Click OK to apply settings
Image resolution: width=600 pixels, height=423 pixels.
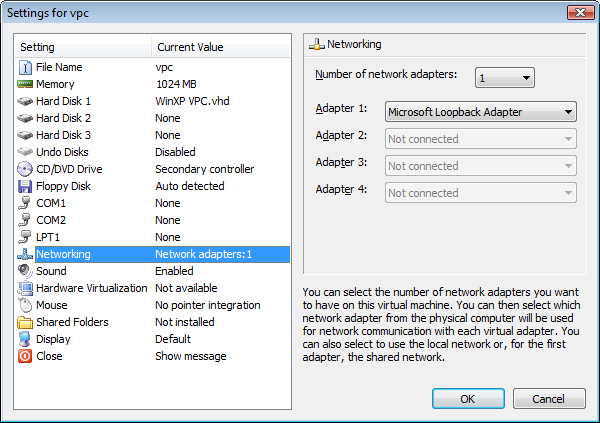pos(468,399)
